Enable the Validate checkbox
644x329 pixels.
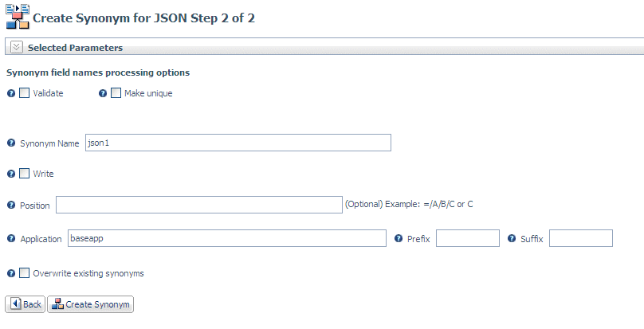(x=25, y=93)
